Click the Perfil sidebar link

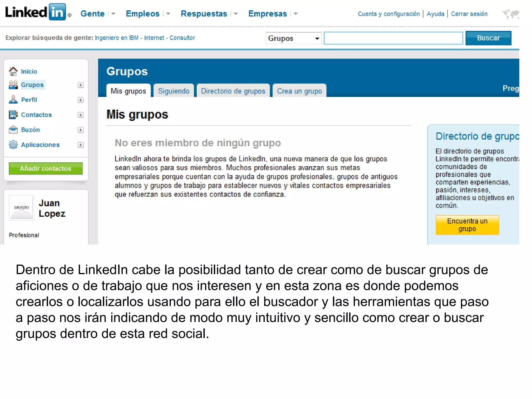(29, 100)
